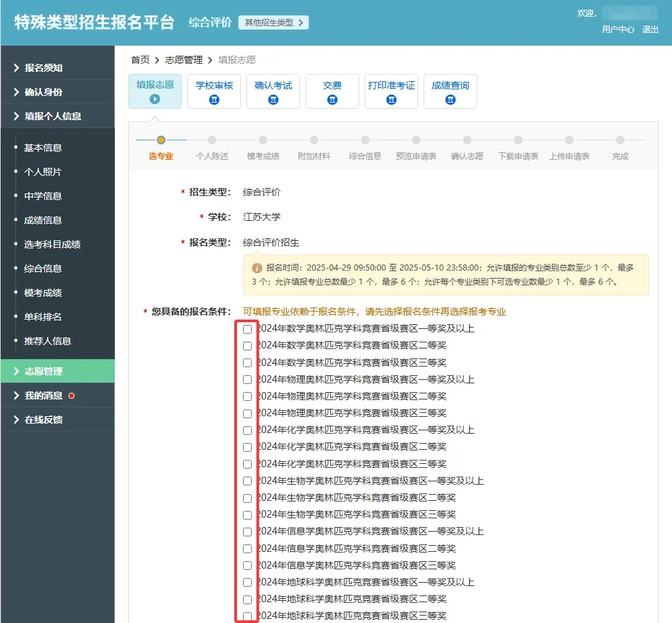Check 2024年数学奥林匹克省级赛区一等奖及以上
This screenshot has width=672, height=623.
pyautogui.click(x=247, y=329)
